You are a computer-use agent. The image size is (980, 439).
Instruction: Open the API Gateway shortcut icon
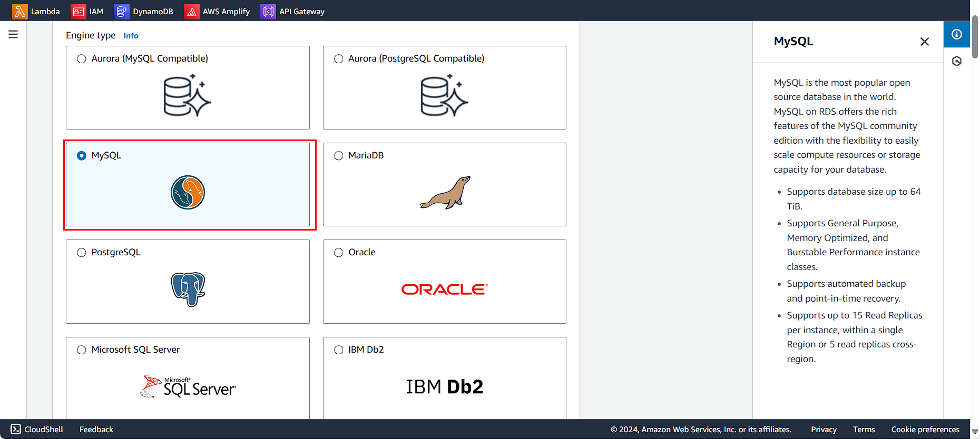[268, 11]
